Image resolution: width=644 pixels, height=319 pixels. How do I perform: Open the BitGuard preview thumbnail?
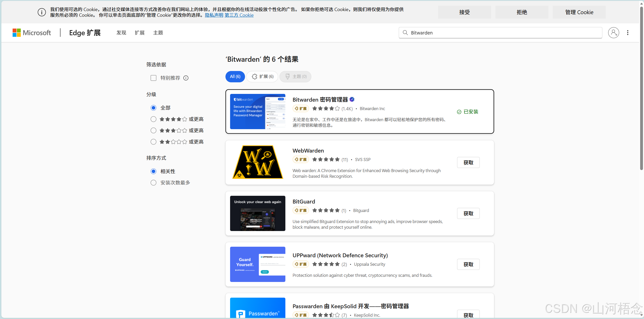[258, 213]
